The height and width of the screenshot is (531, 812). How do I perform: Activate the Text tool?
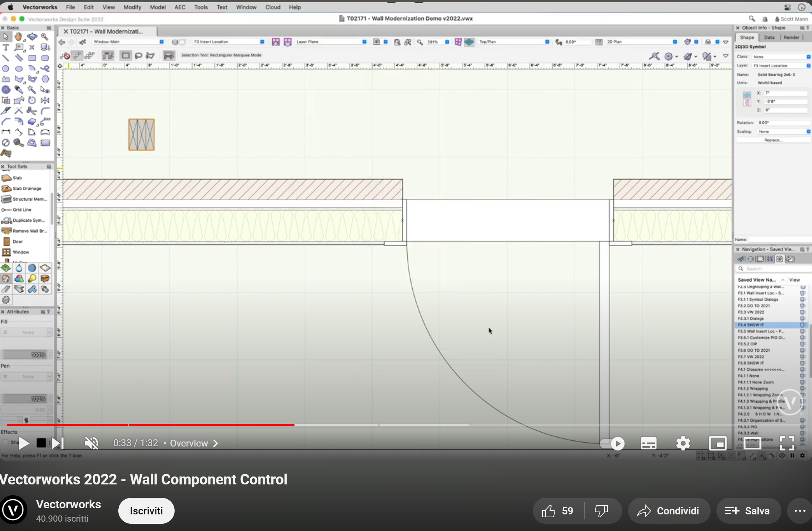[x=6, y=47]
